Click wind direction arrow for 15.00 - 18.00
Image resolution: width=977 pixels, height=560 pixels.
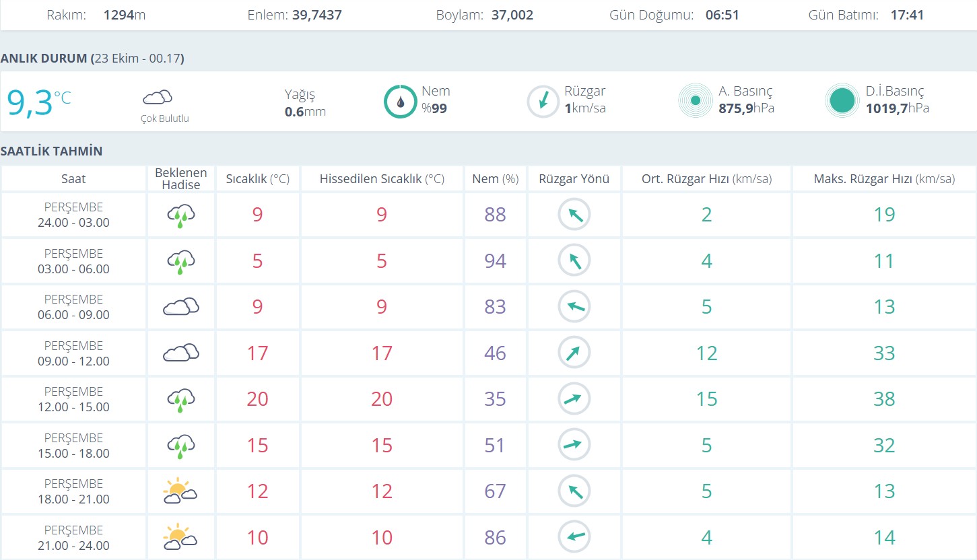coord(574,445)
